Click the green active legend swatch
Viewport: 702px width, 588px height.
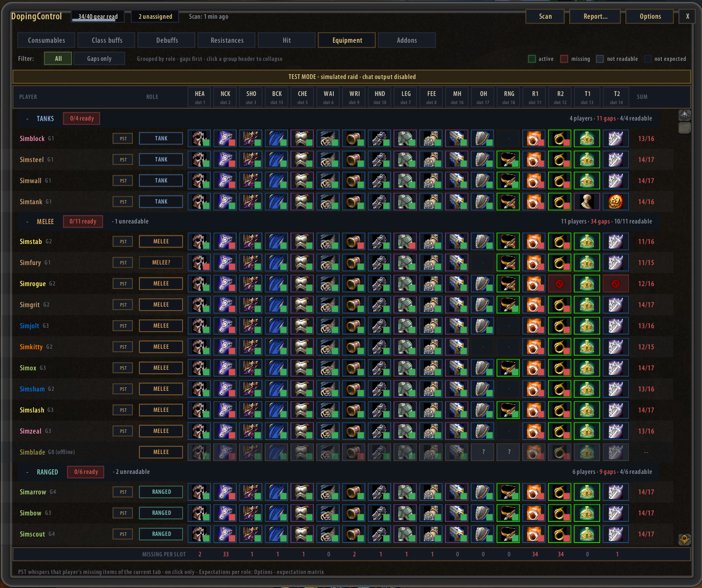[532, 59]
